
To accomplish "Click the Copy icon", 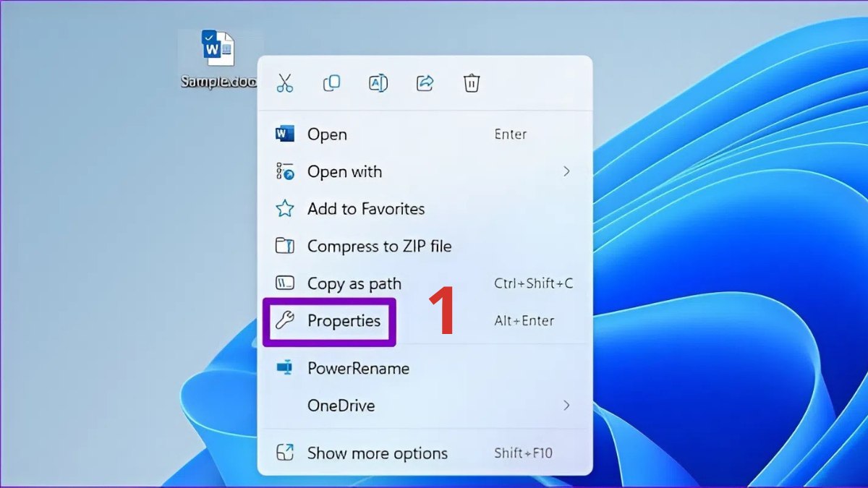I will point(331,82).
